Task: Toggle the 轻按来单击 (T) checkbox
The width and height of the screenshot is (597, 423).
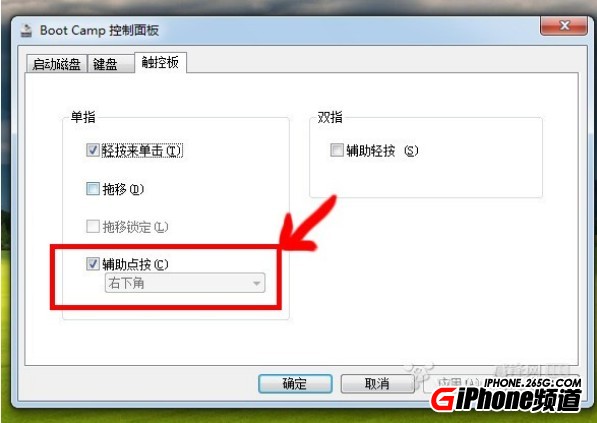Action: coord(93,150)
